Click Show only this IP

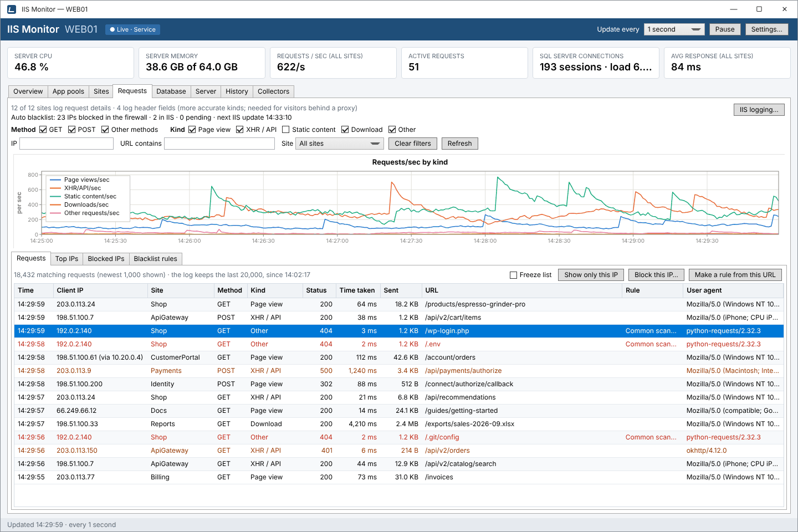click(x=591, y=275)
